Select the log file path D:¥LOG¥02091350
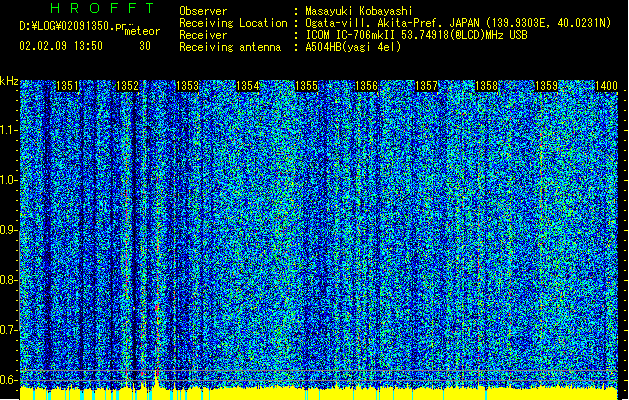 tap(73, 26)
